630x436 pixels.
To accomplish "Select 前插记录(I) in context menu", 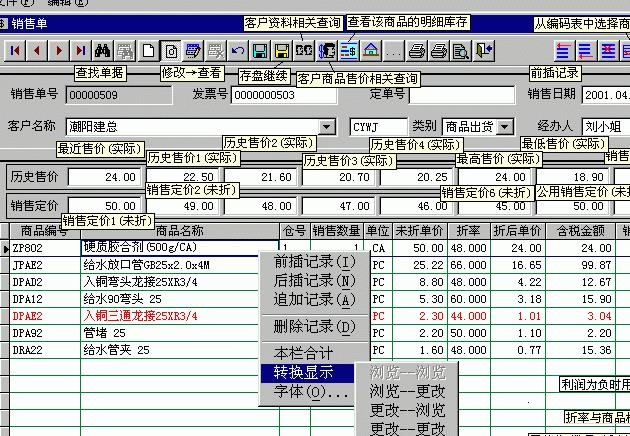I will tap(315, 262).
